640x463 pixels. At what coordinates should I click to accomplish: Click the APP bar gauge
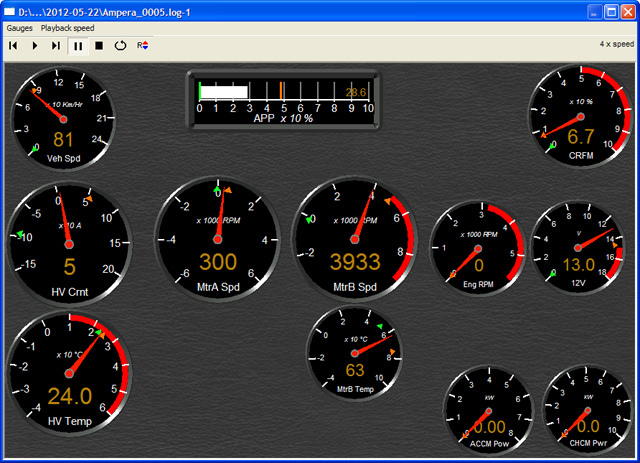click(x=285, y=97)
